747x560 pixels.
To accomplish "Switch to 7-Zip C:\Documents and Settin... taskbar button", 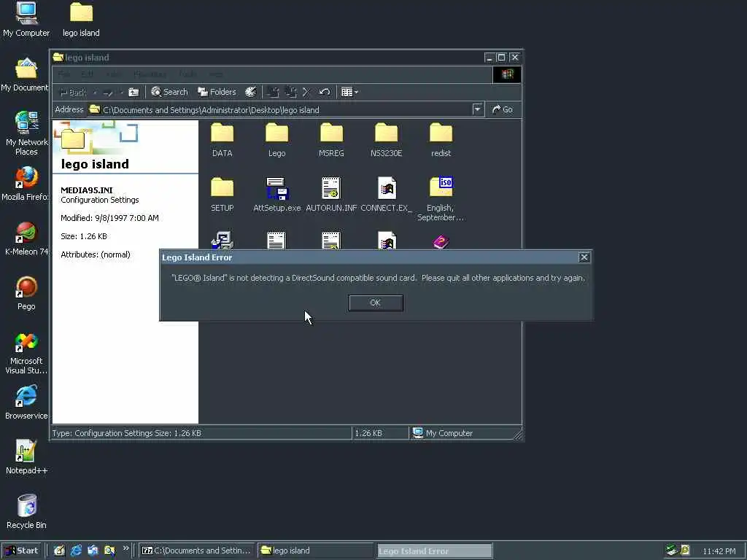I will click(197, 551).
